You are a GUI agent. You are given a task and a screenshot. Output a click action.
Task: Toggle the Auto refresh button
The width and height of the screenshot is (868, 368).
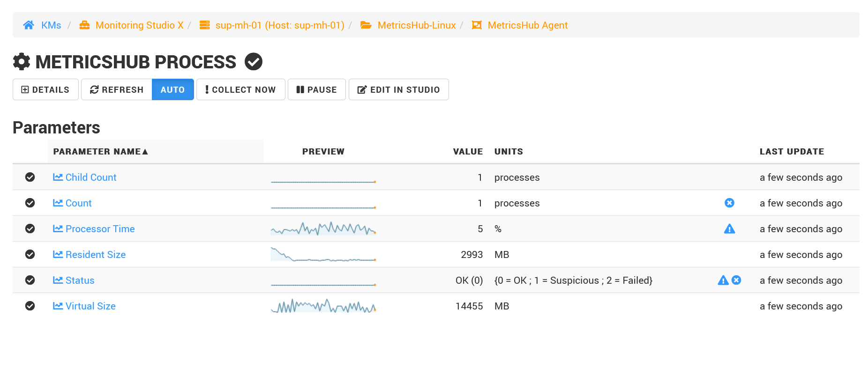(x=172, y=89)
